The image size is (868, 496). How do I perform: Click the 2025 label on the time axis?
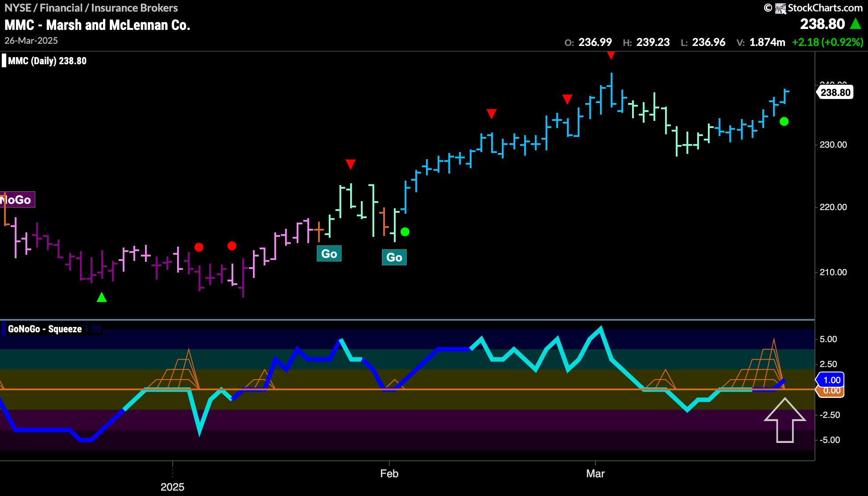172,487
